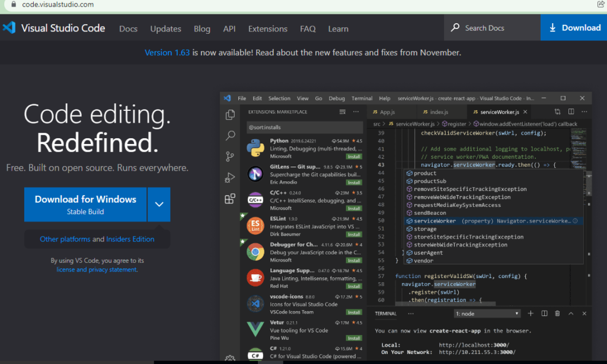Open the Insiders Edition link
607x364 pixels.
[x=130, y=239]
